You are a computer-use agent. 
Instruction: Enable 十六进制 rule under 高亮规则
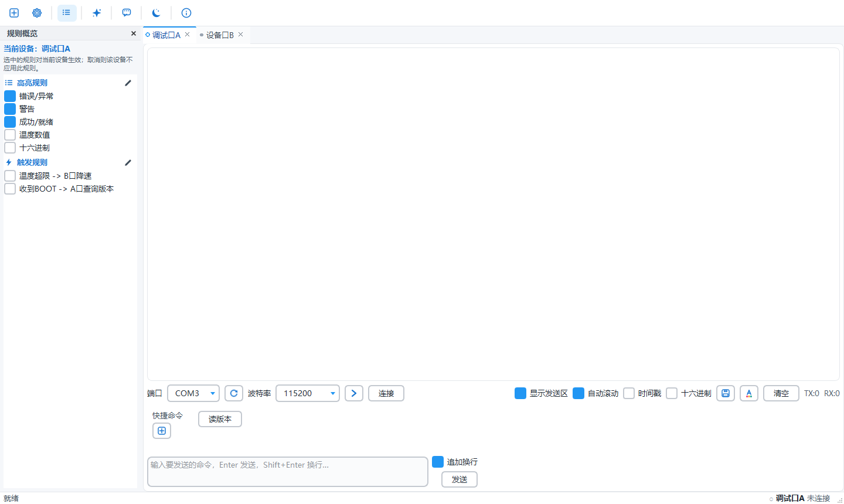pos(10,148)
